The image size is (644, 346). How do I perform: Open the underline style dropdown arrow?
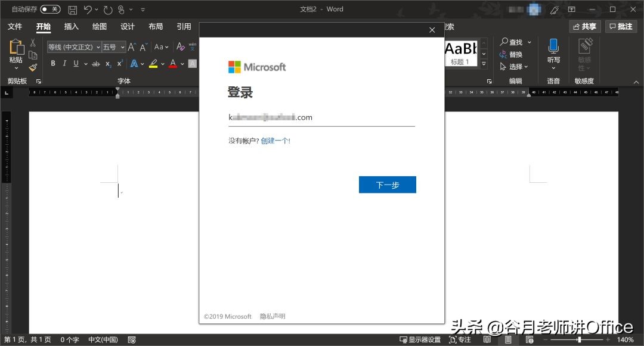(x=85, y=64)
